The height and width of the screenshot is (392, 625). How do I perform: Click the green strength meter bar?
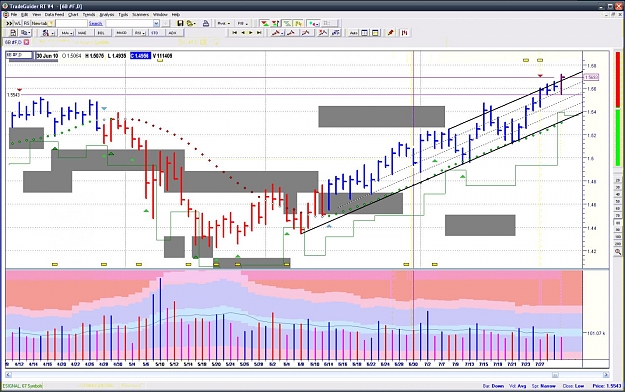click(x=618, y=138)
